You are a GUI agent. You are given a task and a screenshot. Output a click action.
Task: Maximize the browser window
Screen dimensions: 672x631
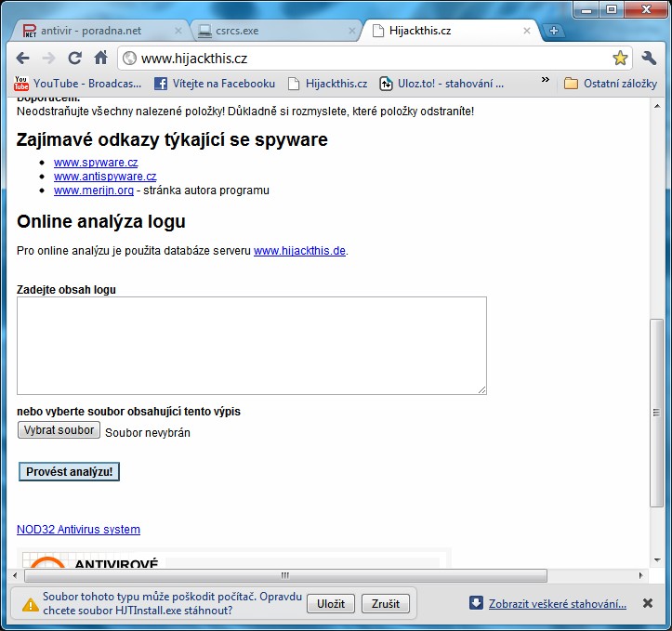click(612, 9)
